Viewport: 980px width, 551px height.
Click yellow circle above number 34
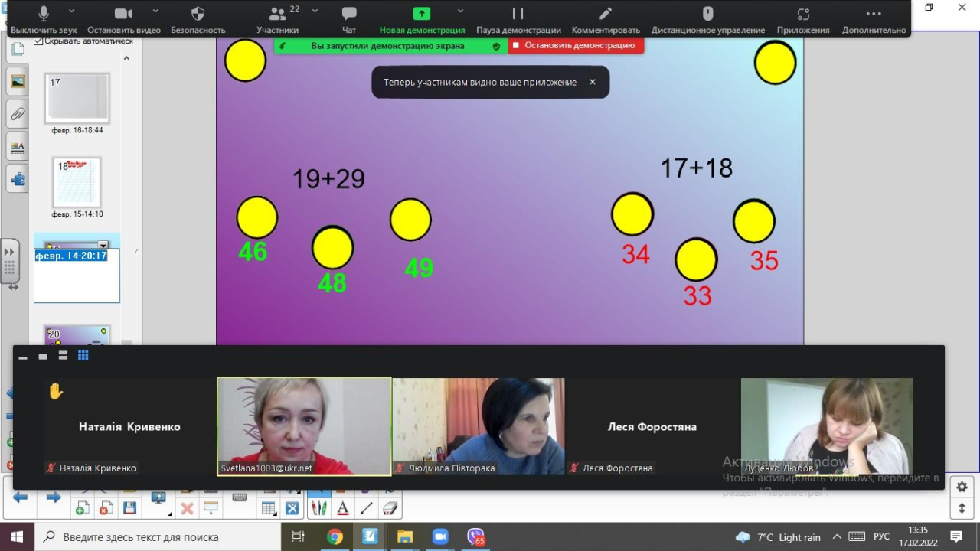coord(632,214)
